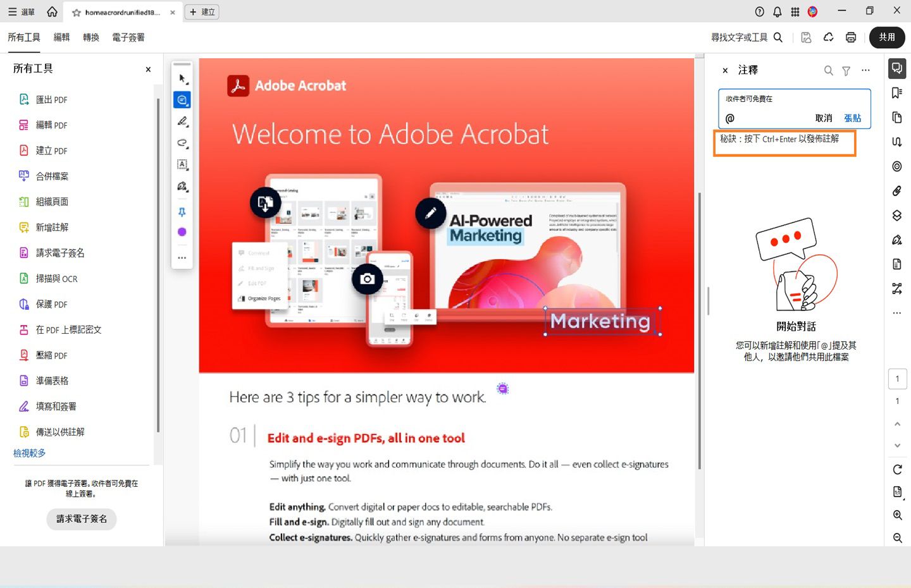Open 請求電子簽名 in the tools list
The width and height of the screenshot is (911, 588).
coord(51,253)
